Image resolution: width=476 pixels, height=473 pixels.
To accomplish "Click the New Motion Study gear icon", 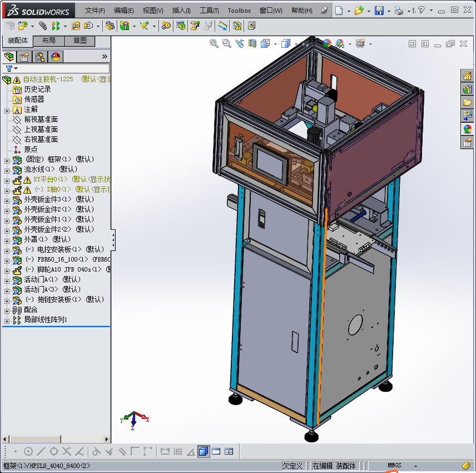I will coord(166,26).
